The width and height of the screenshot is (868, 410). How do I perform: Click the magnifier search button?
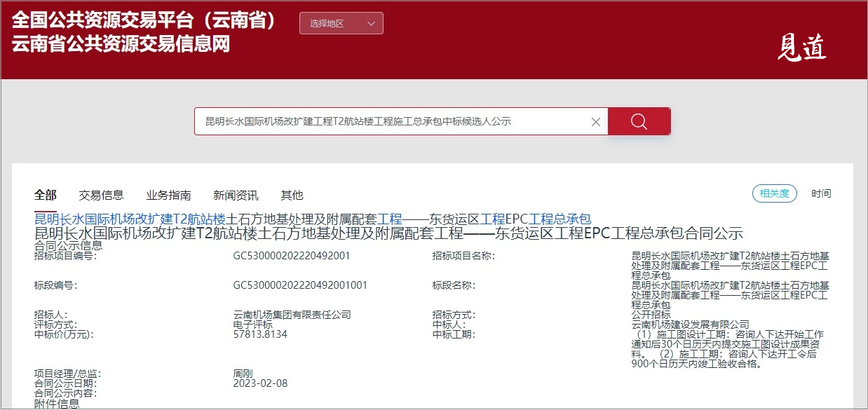point(639,121)
